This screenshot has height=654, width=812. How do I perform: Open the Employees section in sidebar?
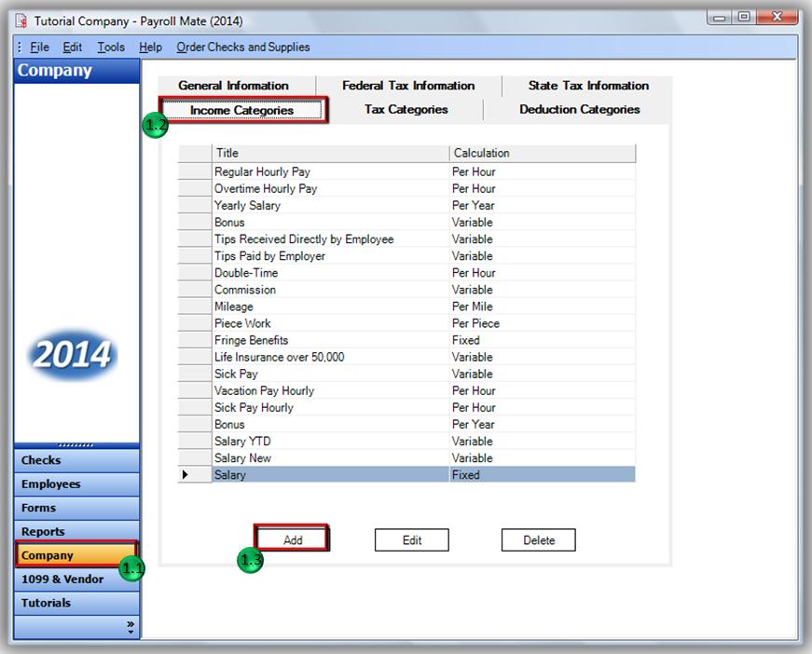coord(76,484)
